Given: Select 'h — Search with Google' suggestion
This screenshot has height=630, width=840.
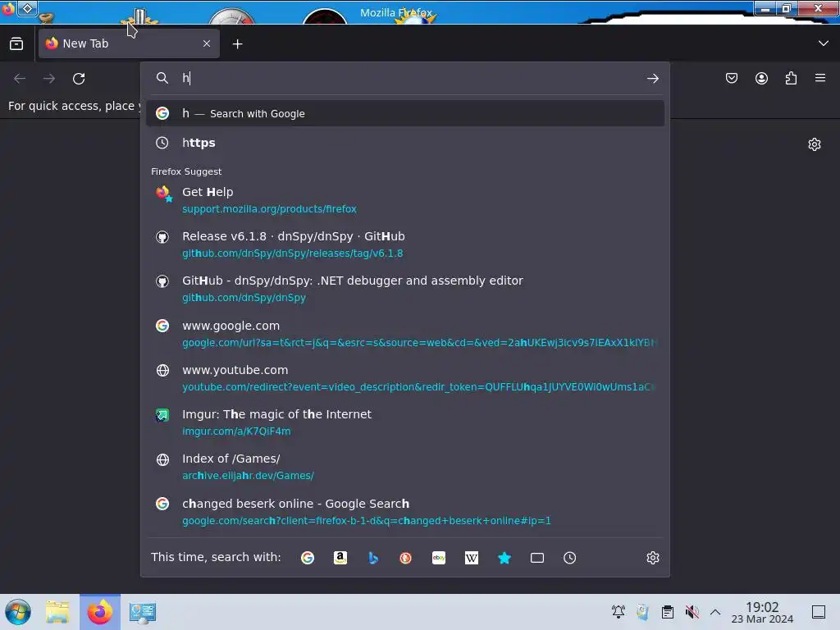Looking at the screenshot, I should click(405, 113).
